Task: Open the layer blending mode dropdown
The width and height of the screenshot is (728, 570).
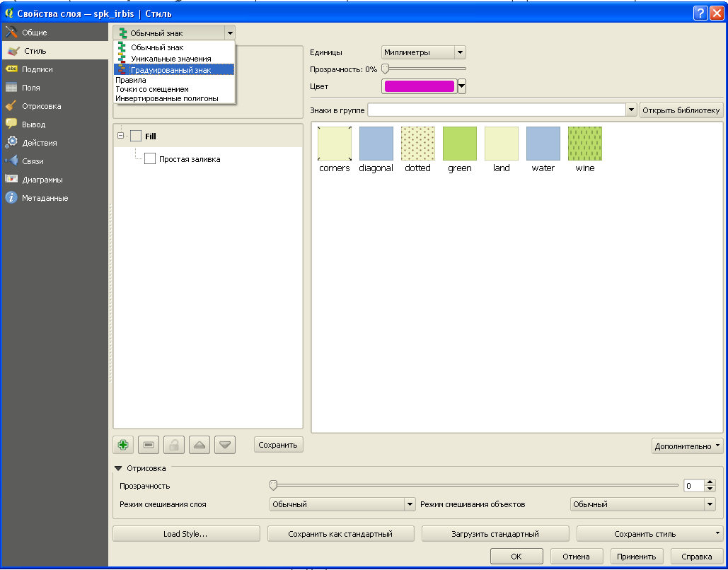Action: pos(342,504)
